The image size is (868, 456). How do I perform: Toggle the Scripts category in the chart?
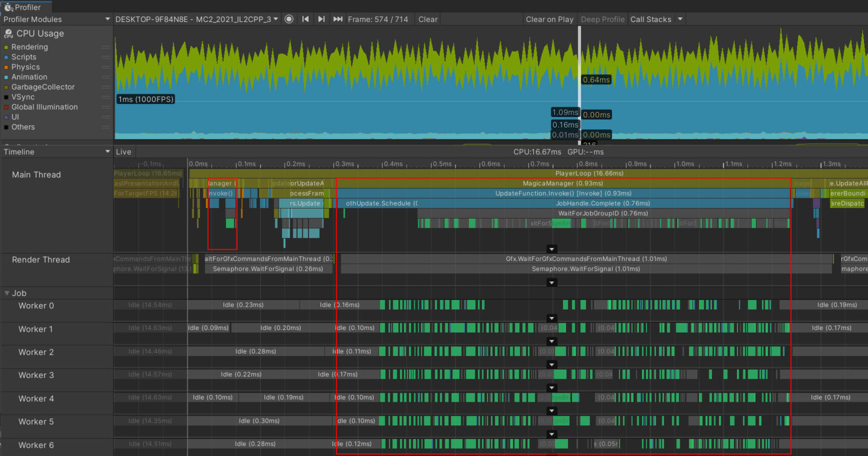click(x=24, y=57)
